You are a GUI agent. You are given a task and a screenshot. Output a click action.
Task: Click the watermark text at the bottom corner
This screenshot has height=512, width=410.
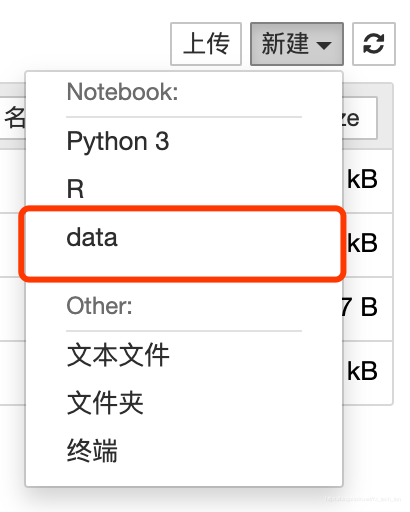coord(363,499)
